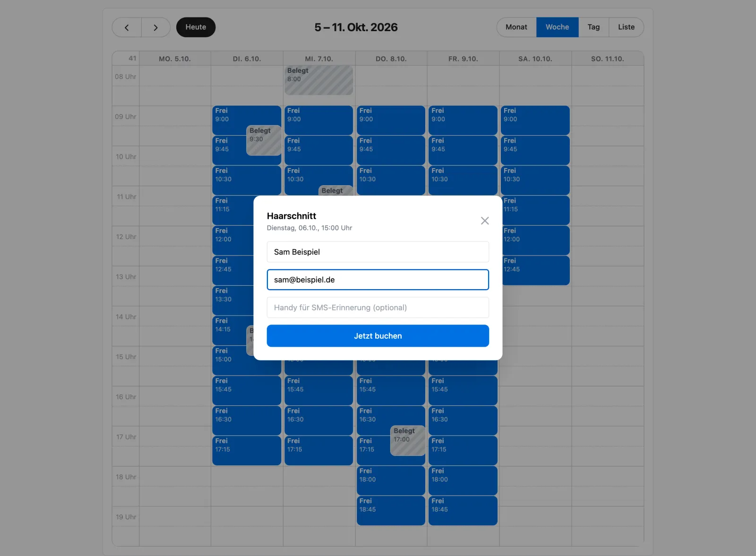
Task: Open Belegt 9:30 Tuesday entry
Action: click(264, 140)
